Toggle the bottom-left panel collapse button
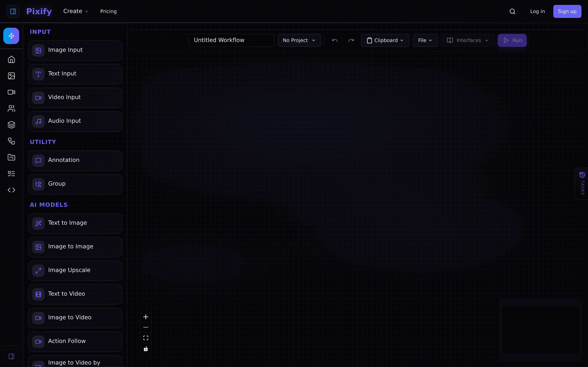This screenshot has height=367, width=588. 11,356
